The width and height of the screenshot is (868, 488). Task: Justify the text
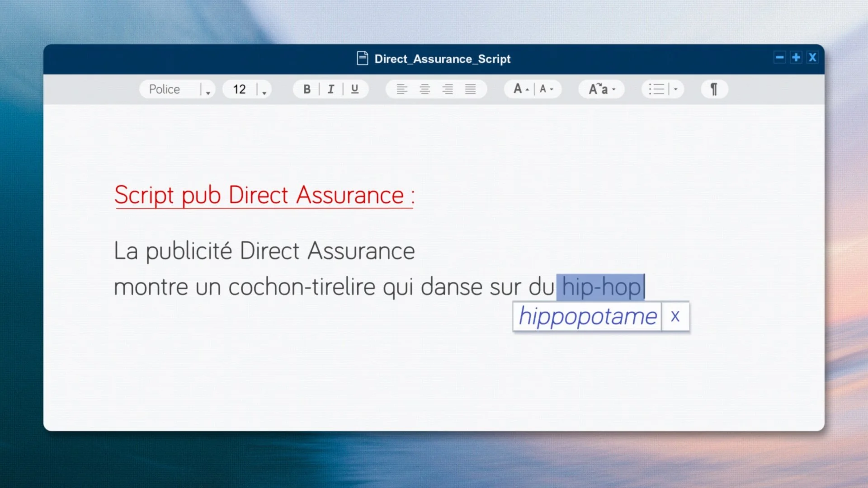471,89
